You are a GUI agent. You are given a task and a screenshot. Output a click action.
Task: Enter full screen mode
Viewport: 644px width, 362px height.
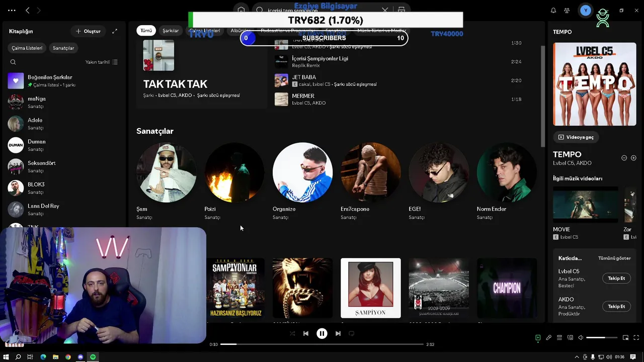click(x=636, y=338)
